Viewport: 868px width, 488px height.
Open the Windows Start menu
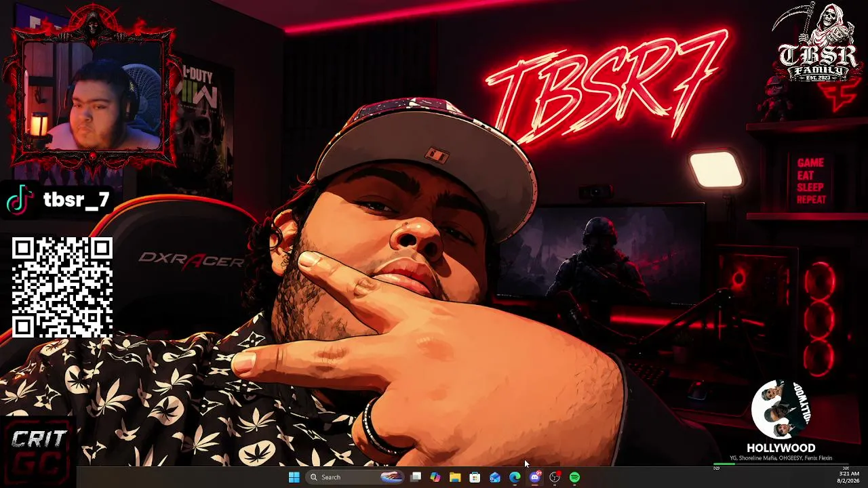click(294, 477)
